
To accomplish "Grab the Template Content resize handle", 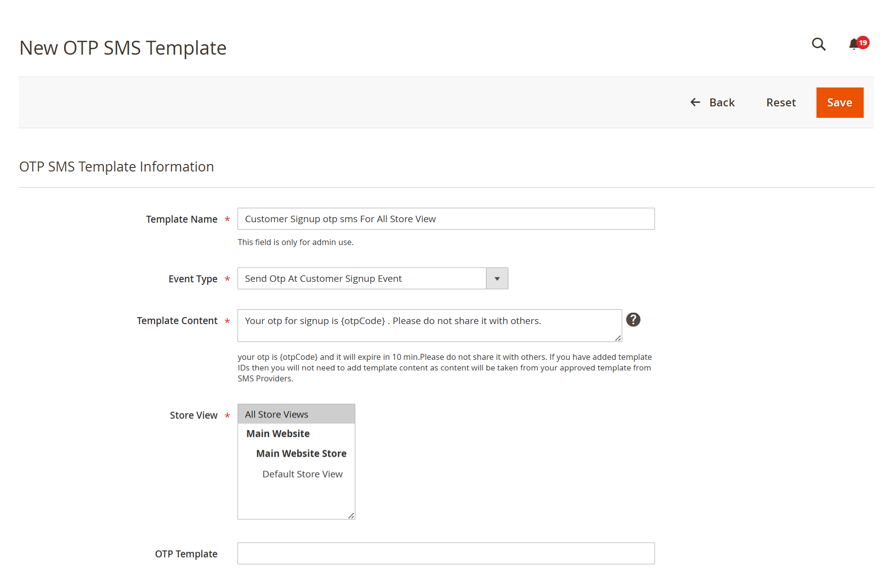I will pos(618,338).
